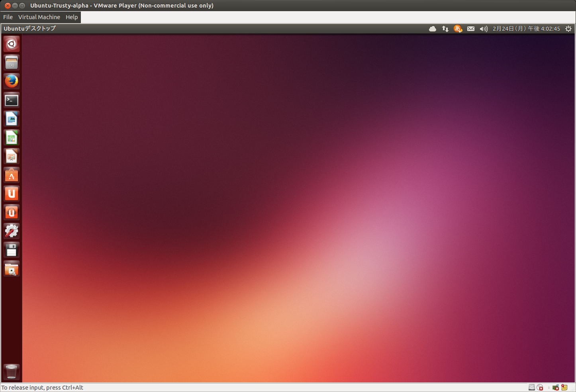Launch LibreOffice Calc spreadsheet
The height and width of the screenshot is (392, 576).
[12, 137]
